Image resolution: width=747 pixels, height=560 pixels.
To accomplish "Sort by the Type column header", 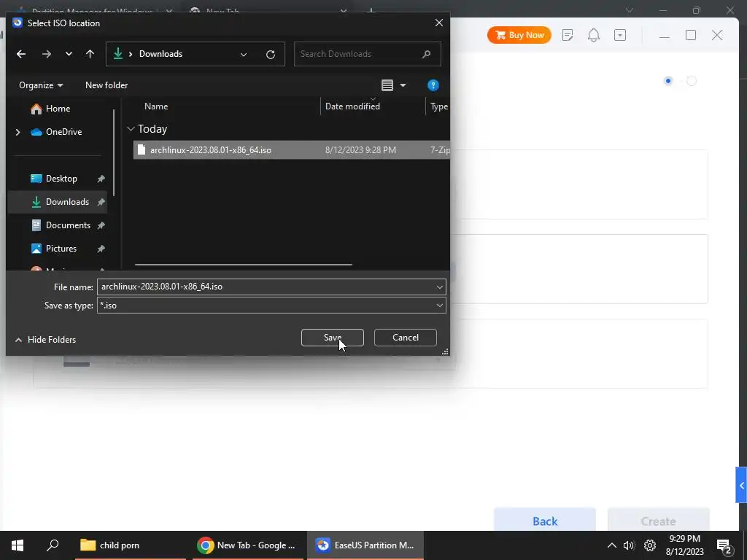I will click(x=438, y=106).
